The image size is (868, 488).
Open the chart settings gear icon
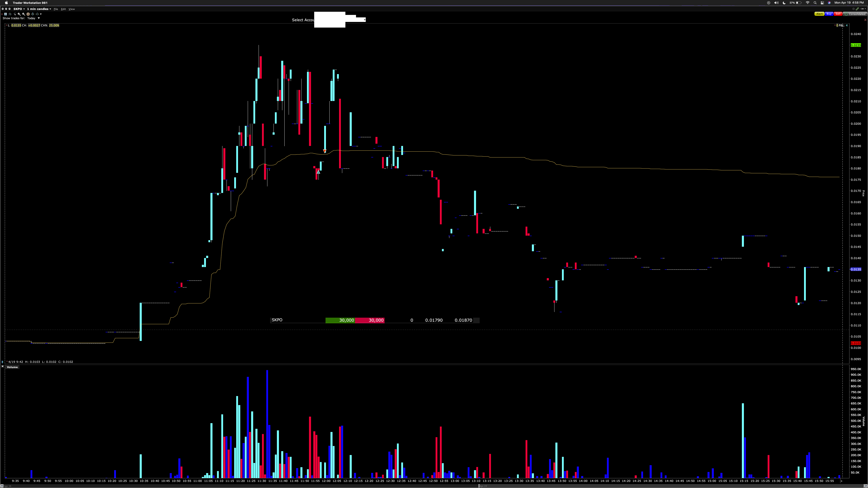coord(854,9)
